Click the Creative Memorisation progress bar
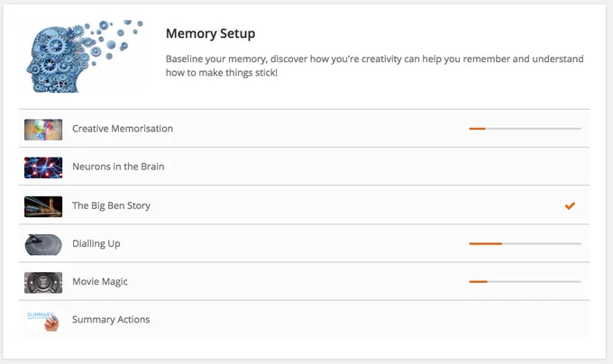Image resolution: width=613 pixels, height=364 pixels. pyautogui.click(x=525, y=129)
